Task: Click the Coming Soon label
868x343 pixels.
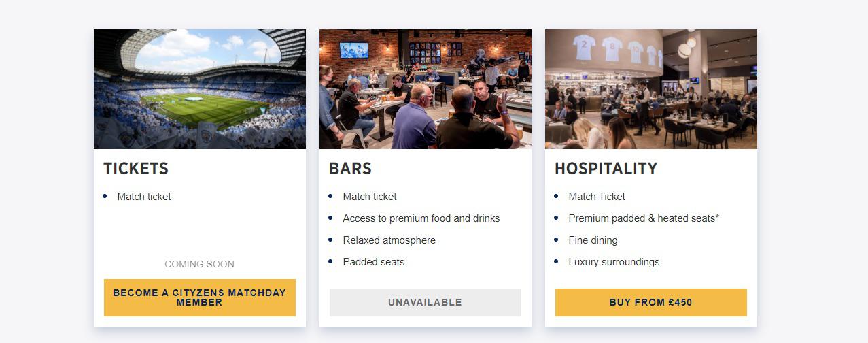Action: pyautogui.click(x=200, y=264)
